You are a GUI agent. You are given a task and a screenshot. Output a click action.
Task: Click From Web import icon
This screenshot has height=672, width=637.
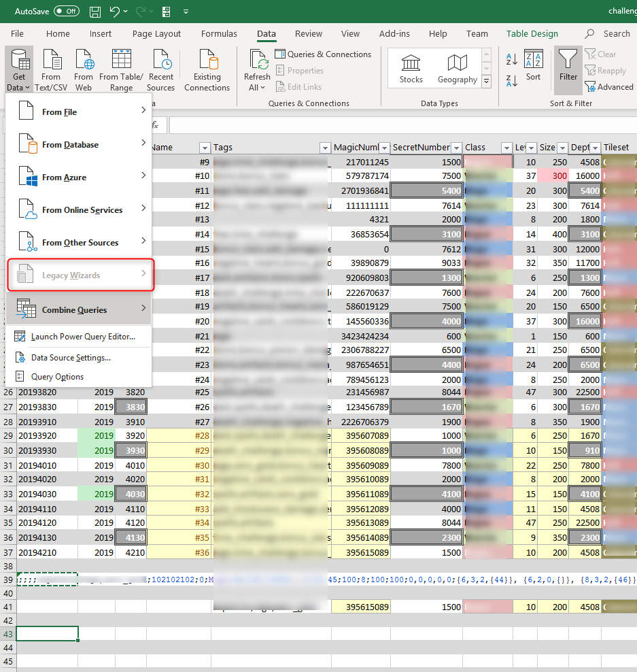(83, 70)
